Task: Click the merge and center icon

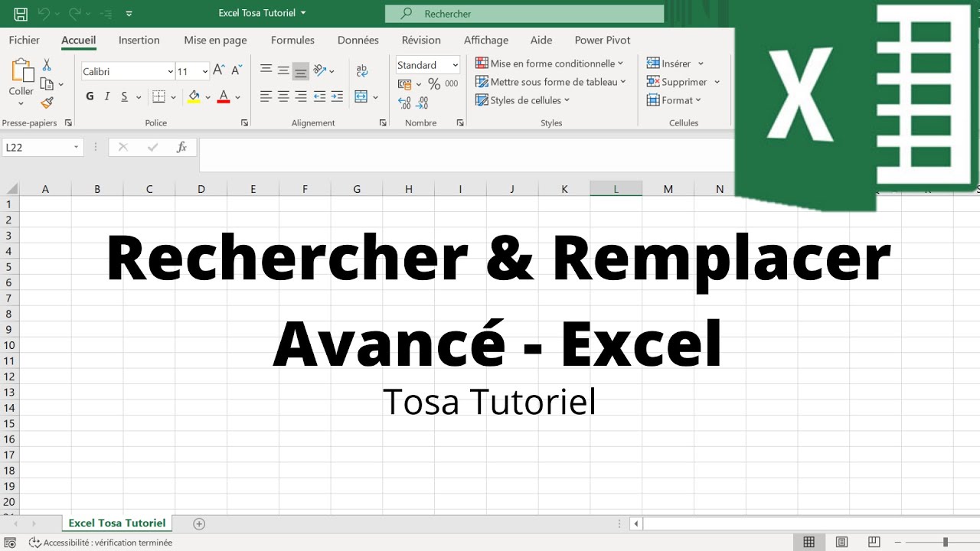Action: coord(361,96)
